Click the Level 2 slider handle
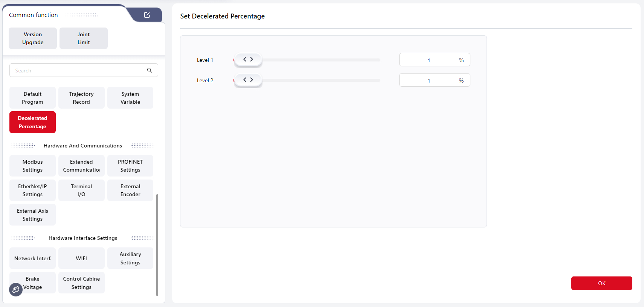 click(x=248, y=80)
